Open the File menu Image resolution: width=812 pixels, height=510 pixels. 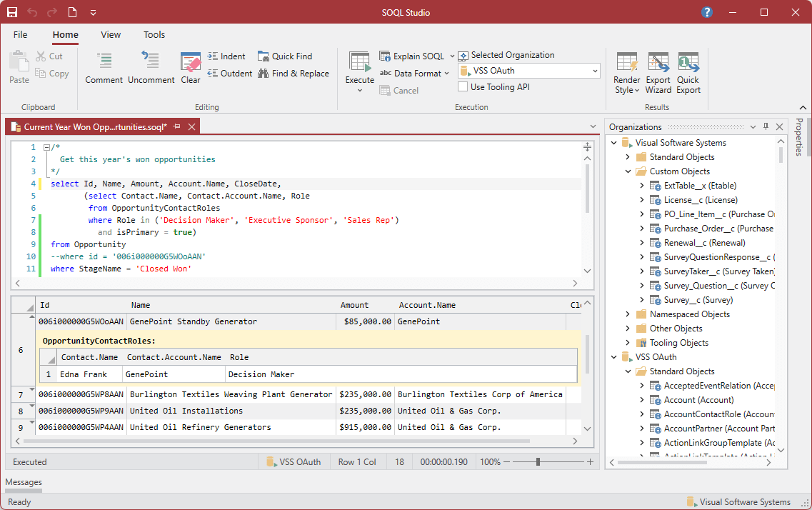click(x=20, y=35)
